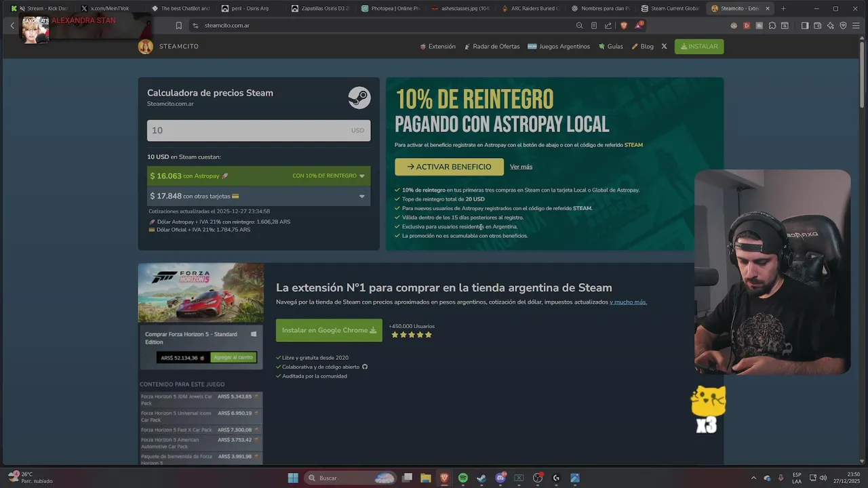Click the Forza Horizon 5 JDM Jewels Car Pack row
This screenshot has width=868, height=488.
(x=201, y=400)
